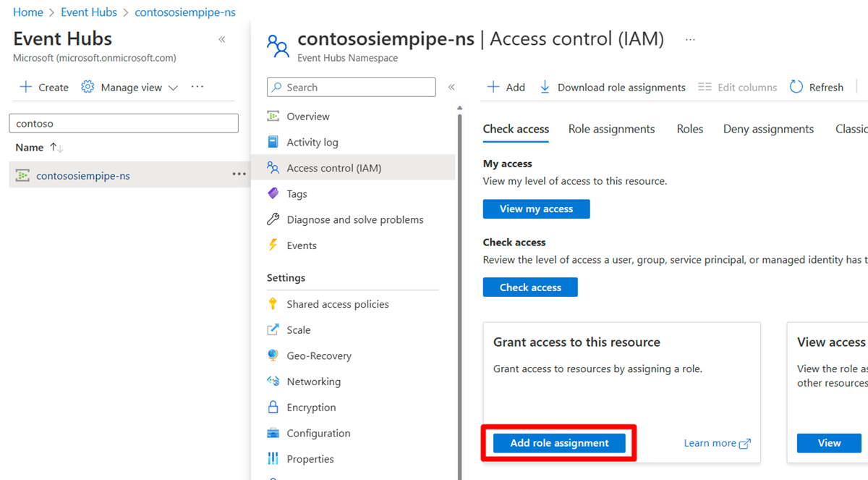This screenshot has height=480, width=868.
Task: Open the Overview menu item
Action: coord(307,116)
